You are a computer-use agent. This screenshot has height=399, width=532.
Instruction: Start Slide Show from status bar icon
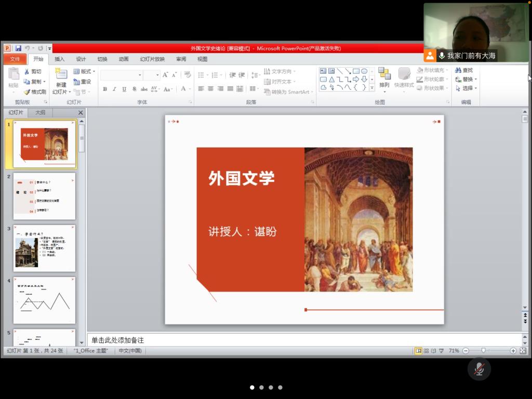[x=441, y=351]
